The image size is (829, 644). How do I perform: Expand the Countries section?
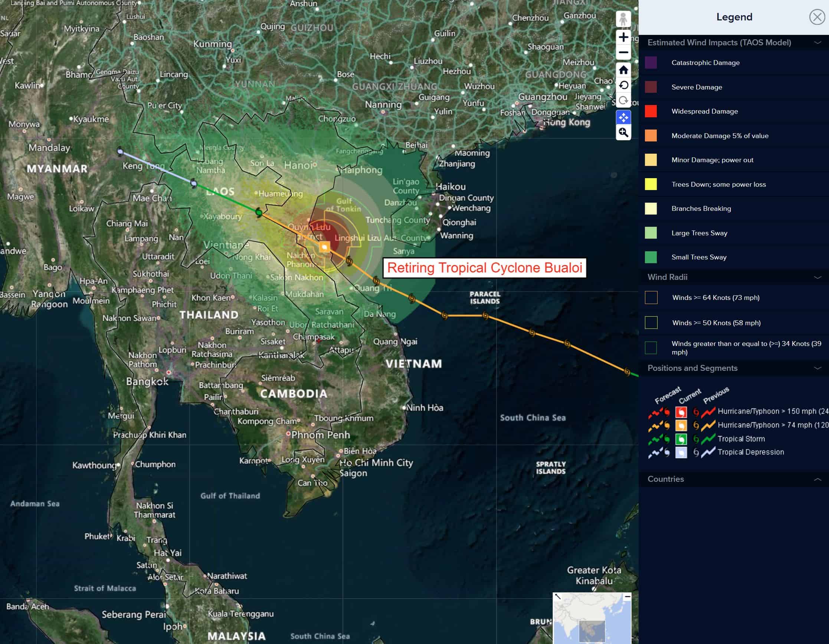pyautogui.click(x=817, y=479)
